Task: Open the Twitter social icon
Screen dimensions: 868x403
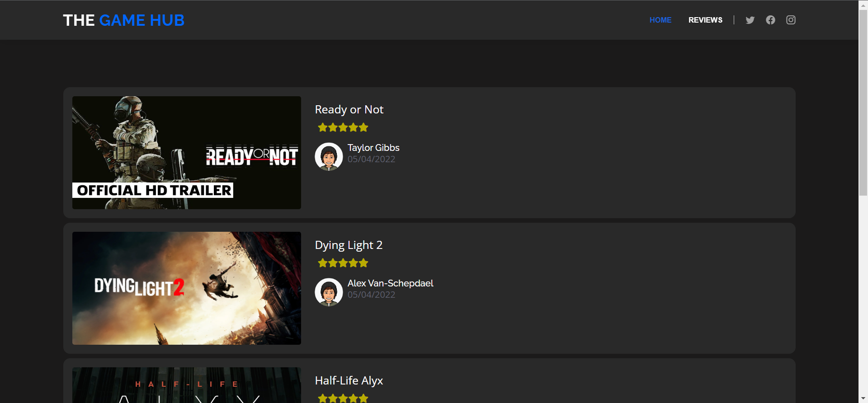Action: 750,20
